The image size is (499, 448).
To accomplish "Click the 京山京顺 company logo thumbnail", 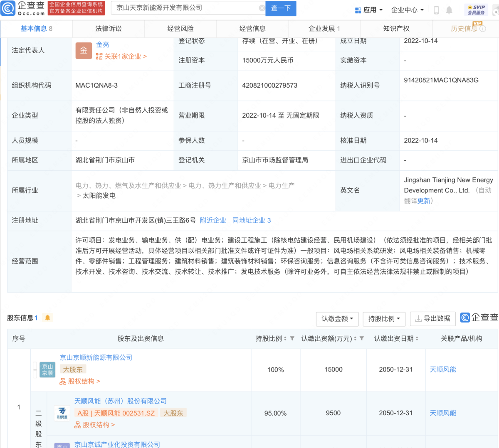I will click(47, 369).
